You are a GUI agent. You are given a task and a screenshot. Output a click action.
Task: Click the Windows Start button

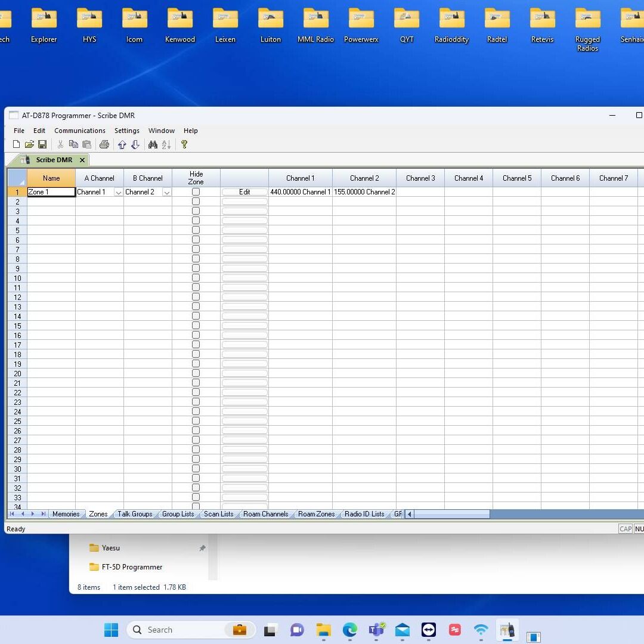[111, 630]
